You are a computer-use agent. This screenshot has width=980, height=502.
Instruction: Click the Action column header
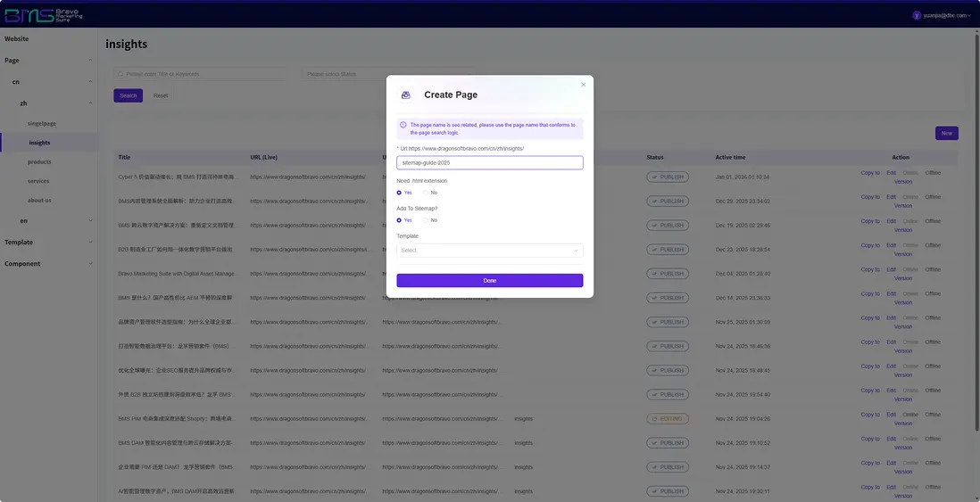click(x=901, y=157)
